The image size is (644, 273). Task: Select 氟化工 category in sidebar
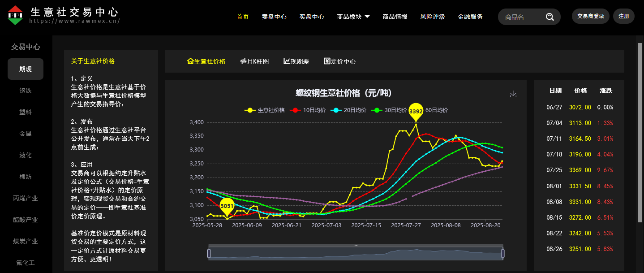point(26,263)
